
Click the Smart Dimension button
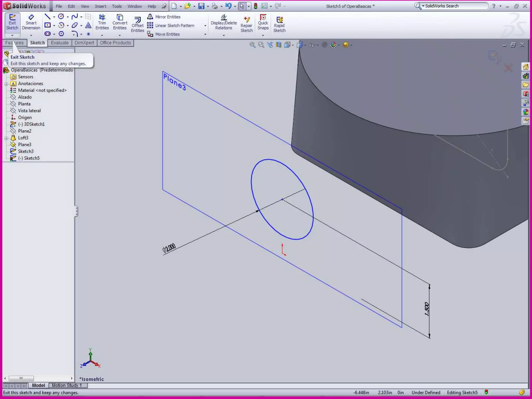pos(31,22)
